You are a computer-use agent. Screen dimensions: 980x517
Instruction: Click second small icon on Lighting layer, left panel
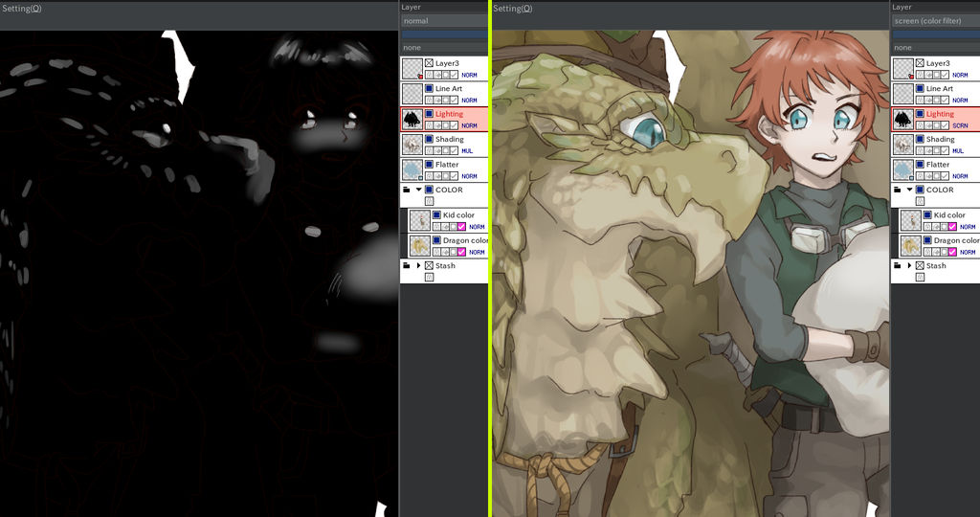pos(437,125)
